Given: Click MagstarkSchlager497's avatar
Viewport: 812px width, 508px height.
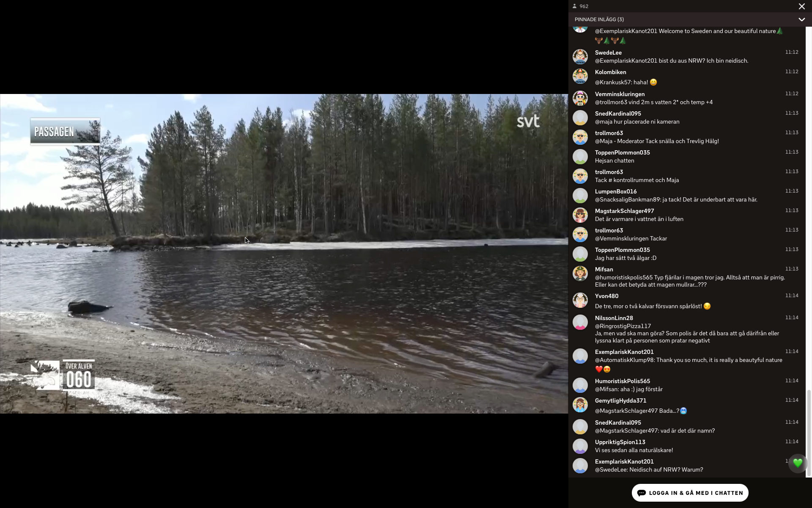Looking at the screenshot, I should [580, 215].
